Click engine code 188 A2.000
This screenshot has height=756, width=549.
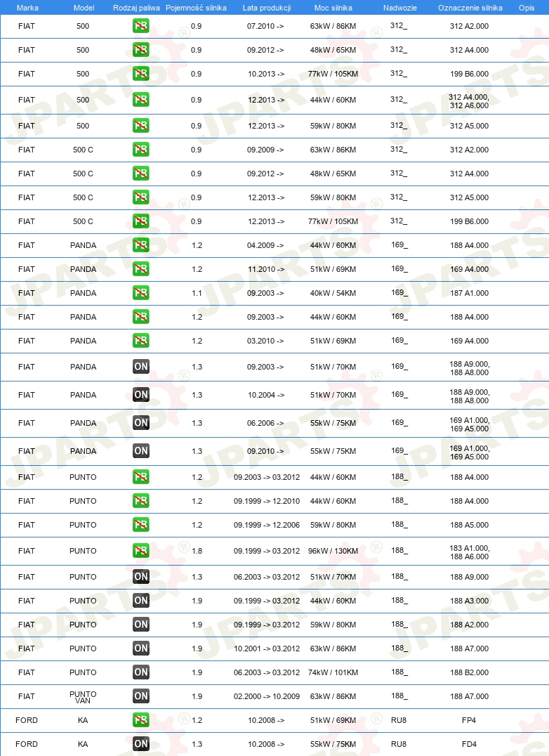tap(469, 625)
